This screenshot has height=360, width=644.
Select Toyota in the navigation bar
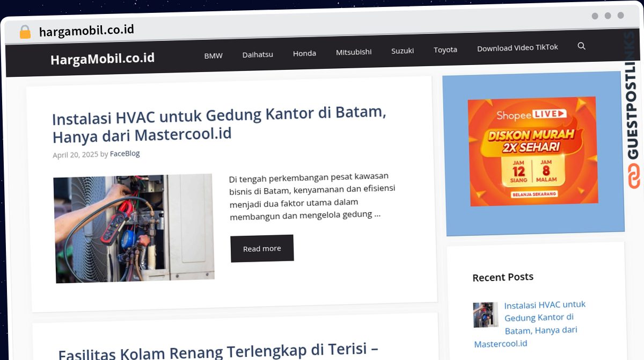coord(445,50)
